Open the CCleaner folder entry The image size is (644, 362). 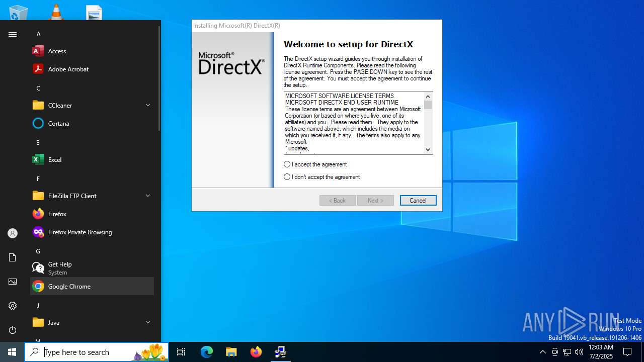tap(92, 105)
